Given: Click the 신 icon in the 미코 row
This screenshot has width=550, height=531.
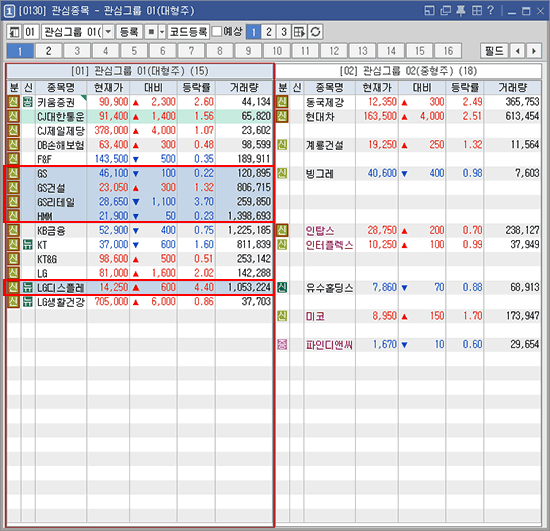Looking at the screenshot, I should click(282, 316).
